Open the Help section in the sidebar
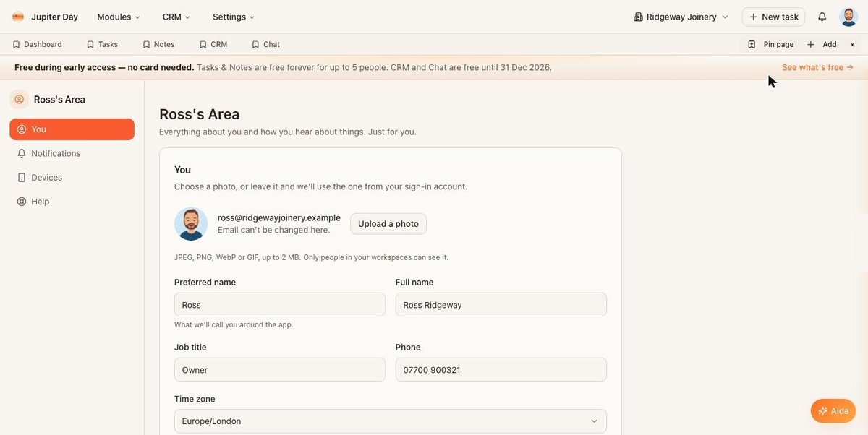This screenshot has height=435, width=868. click(72, 202)
